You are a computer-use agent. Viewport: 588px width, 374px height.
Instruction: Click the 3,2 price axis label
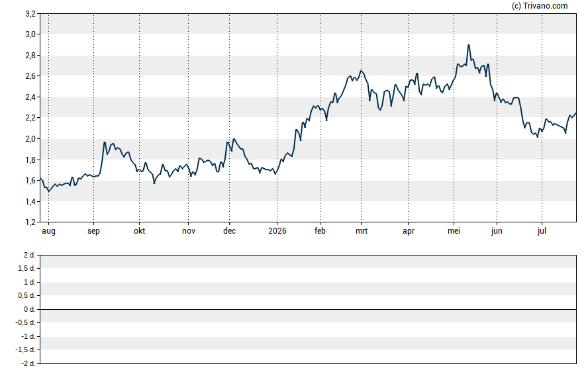(30, 14)
